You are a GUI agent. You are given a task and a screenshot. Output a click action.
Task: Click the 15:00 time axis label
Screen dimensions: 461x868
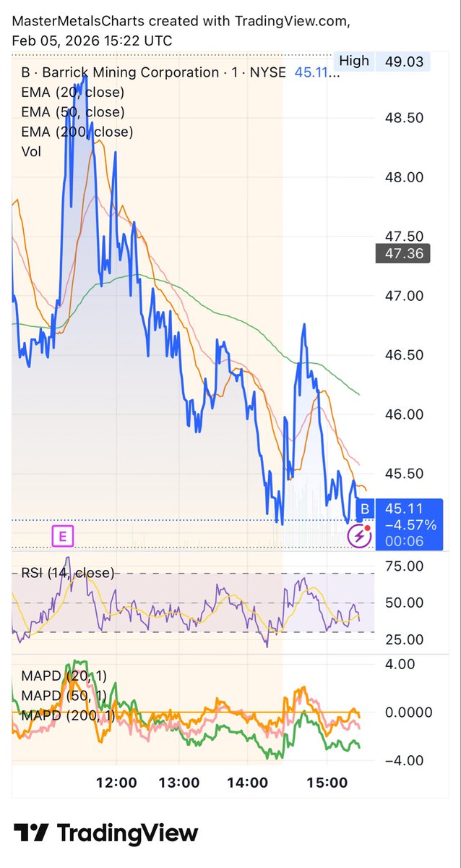[x=327, y=783]
